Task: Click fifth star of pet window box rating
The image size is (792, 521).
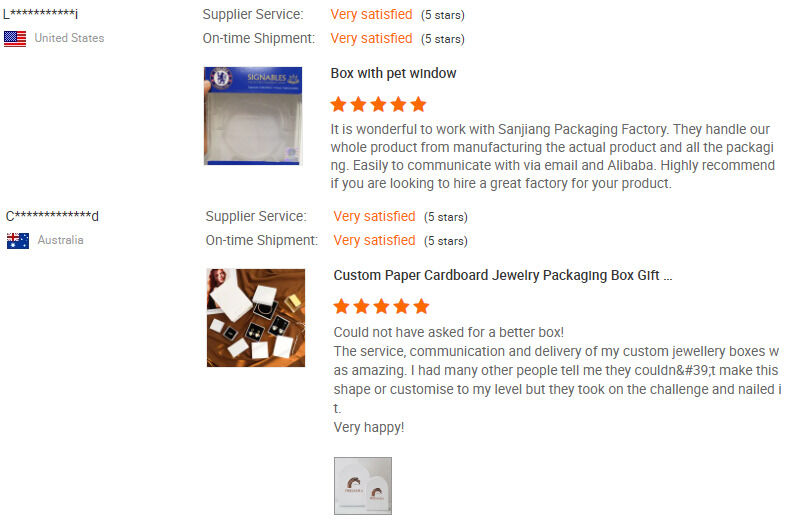Action: (418, 105)
